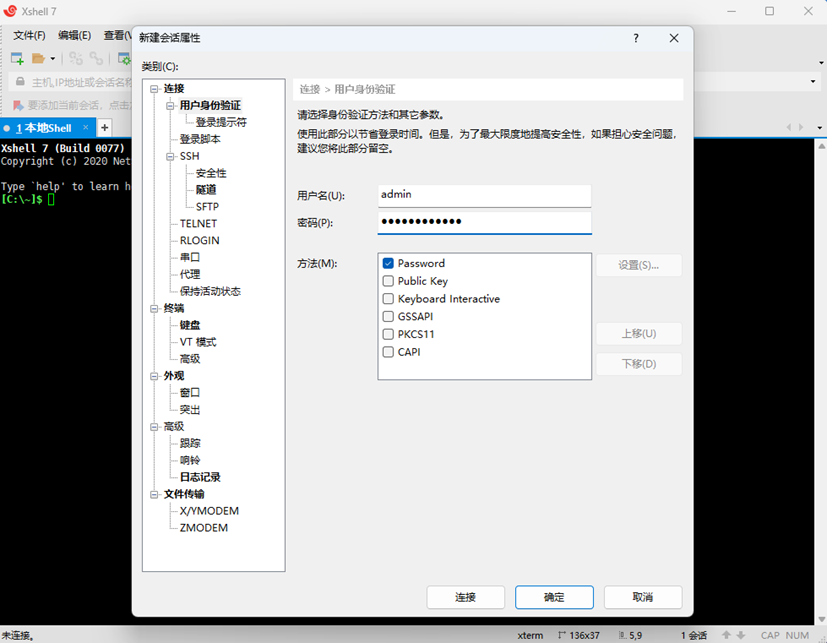Select 串口 in the tree

point(190,257)
